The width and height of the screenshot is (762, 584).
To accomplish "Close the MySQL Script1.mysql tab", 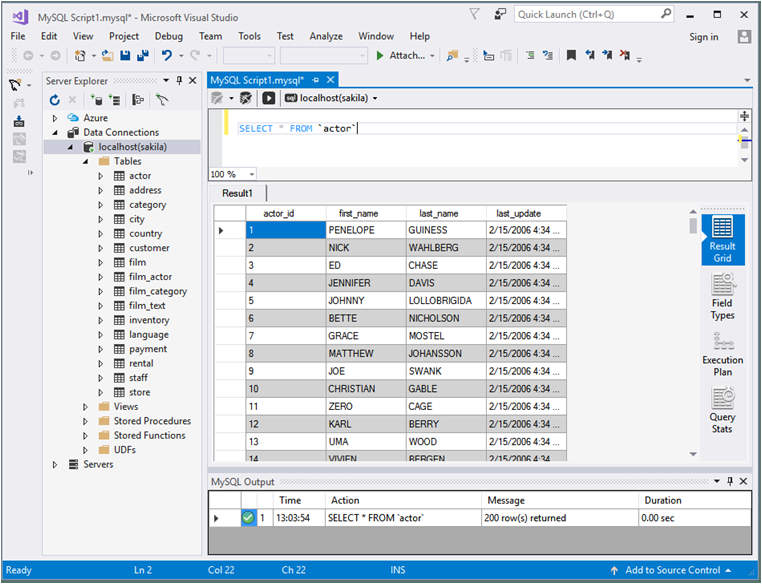I will 330,80.
